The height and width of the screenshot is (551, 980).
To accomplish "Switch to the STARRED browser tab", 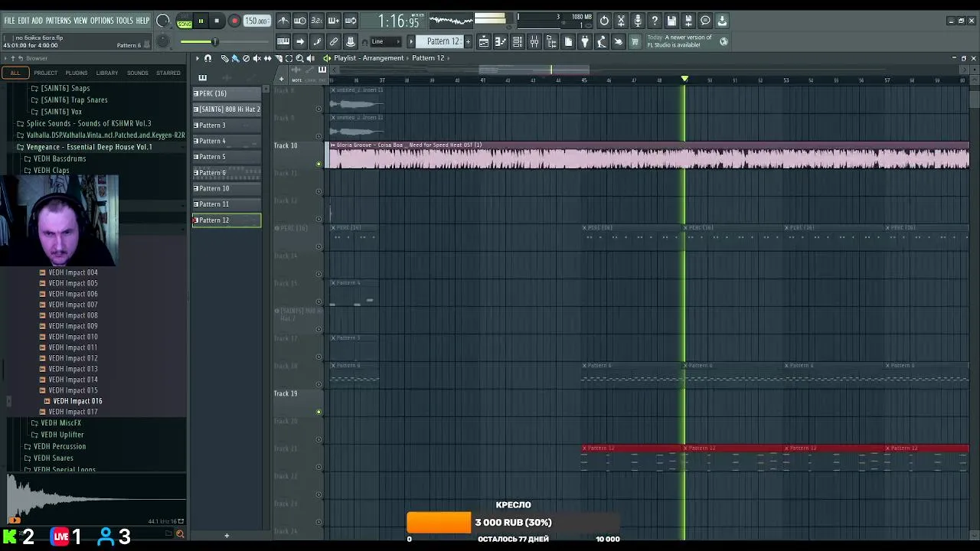I will point(168,73).
